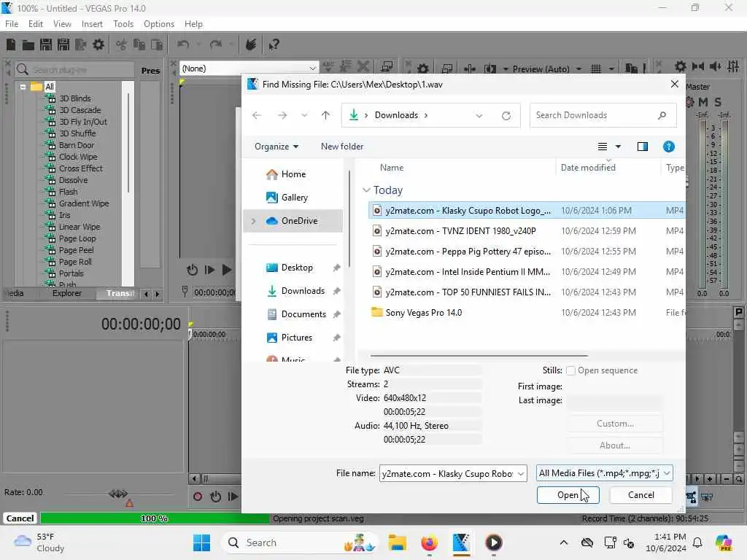This screenshot has height=560, width=747.
Task: Click the Master bus settings gear icon
Action: (681, 66)
